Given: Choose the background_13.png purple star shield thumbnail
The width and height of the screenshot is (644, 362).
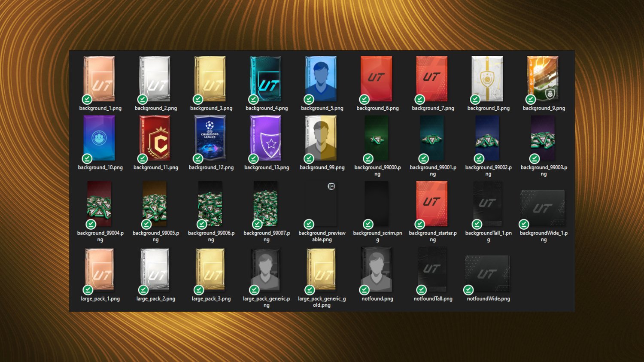Looking at the screenshot, I should pos(265,138).
